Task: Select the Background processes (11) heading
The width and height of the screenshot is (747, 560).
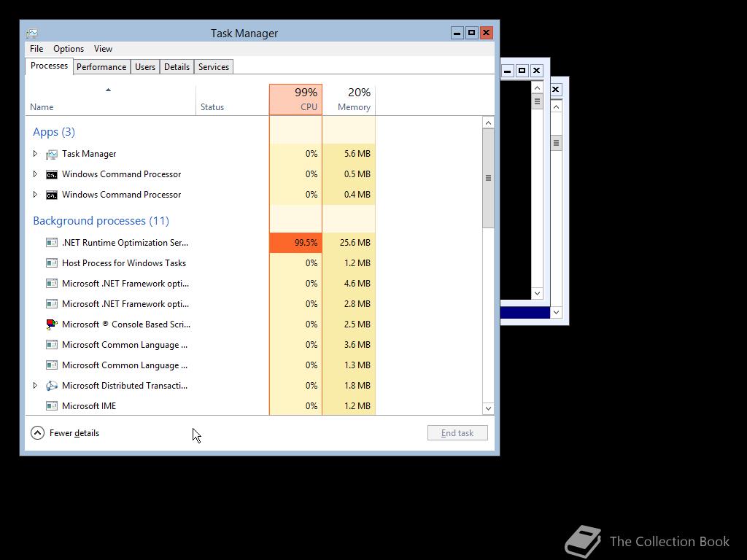Action: coord(101,221)
